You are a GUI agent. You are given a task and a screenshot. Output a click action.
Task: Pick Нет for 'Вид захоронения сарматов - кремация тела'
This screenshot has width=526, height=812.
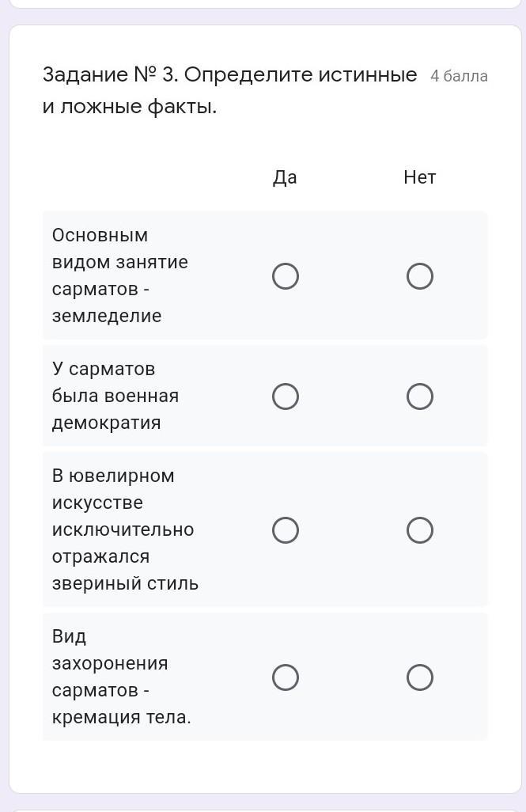[419, 677]
